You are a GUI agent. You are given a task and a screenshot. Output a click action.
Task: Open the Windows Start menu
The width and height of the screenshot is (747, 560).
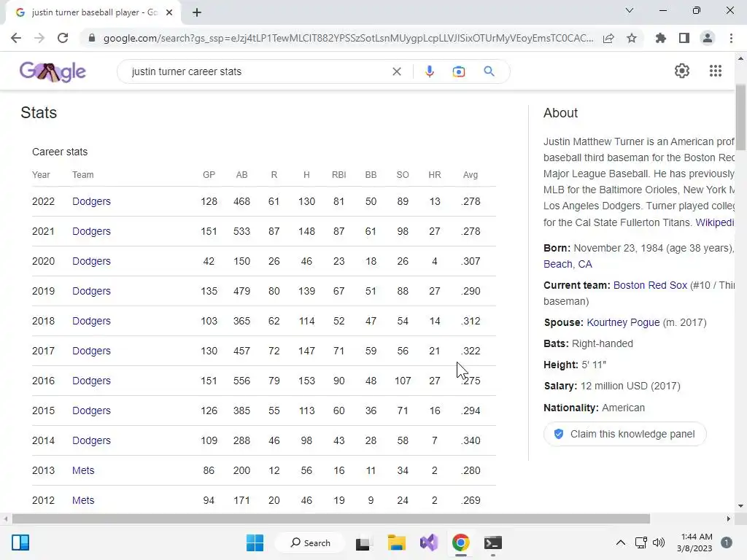[x=255, y=542]
